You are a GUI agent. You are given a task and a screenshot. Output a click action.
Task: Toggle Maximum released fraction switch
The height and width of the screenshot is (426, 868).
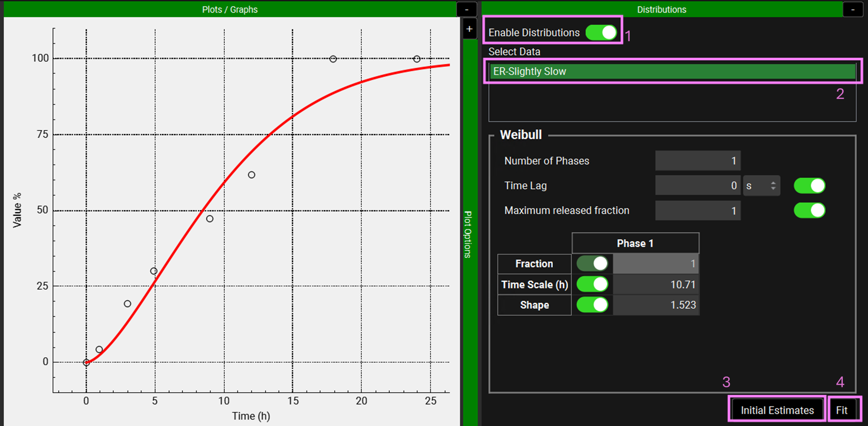coord(809,211)
